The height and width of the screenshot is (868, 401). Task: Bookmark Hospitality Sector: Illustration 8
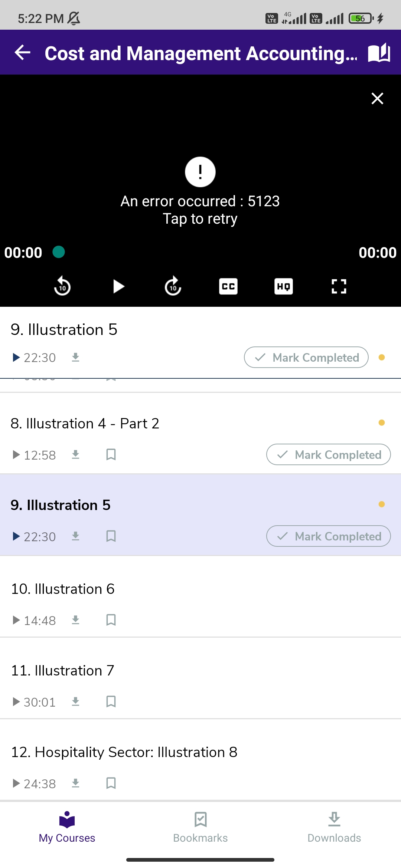[x=111, y=783]
